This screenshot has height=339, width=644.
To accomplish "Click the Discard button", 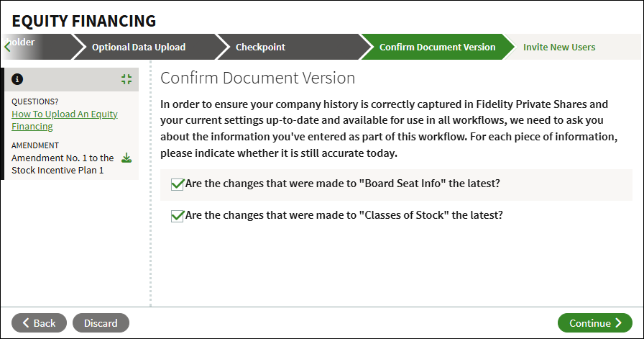I will coord(101,323).
